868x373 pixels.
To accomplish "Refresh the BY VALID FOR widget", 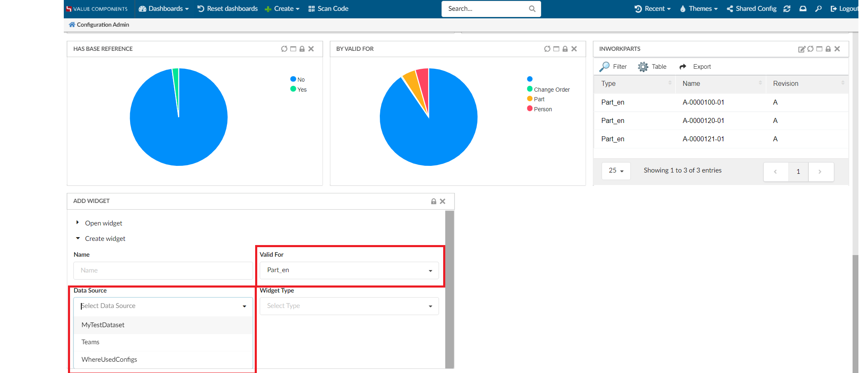I will click(x=547, y=49).
